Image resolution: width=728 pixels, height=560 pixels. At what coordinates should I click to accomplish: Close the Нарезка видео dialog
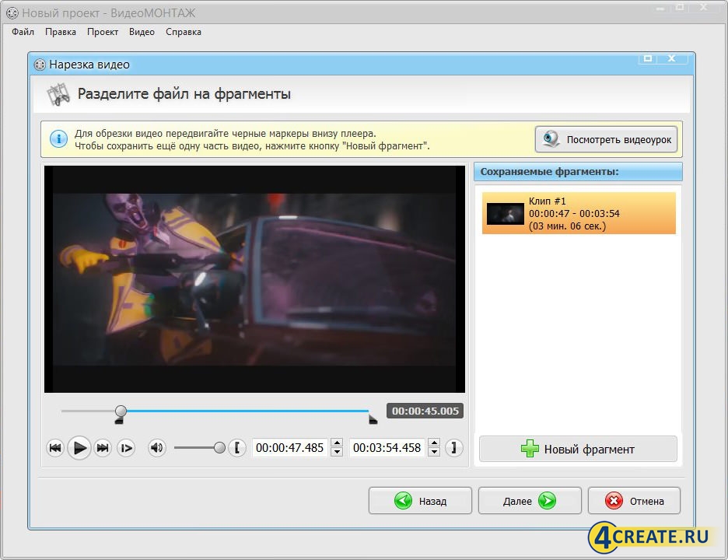tap(671, 58)
